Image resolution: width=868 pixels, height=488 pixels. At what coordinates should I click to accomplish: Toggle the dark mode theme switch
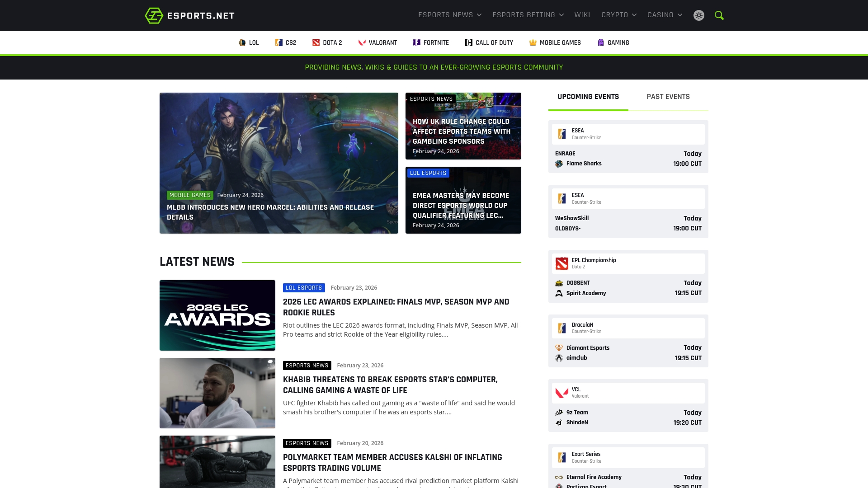[698, 15]
